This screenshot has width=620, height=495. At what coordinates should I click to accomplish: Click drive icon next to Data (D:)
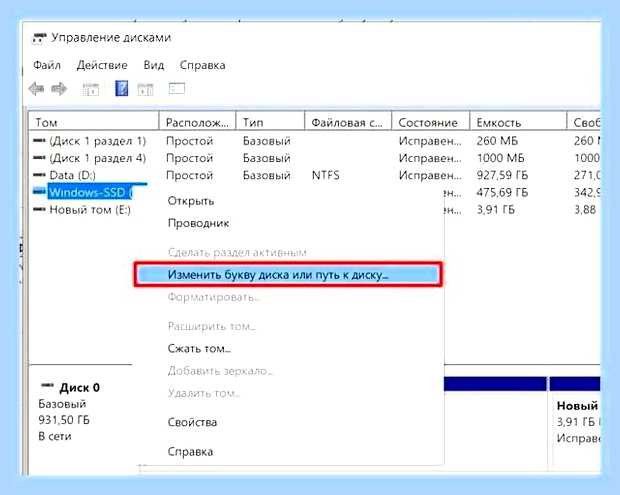[x=39, y=175]
